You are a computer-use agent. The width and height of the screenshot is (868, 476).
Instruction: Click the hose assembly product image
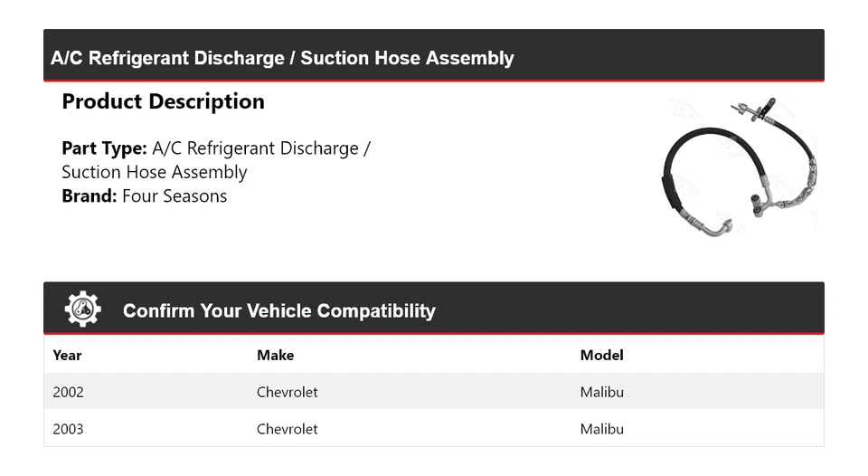740,167
